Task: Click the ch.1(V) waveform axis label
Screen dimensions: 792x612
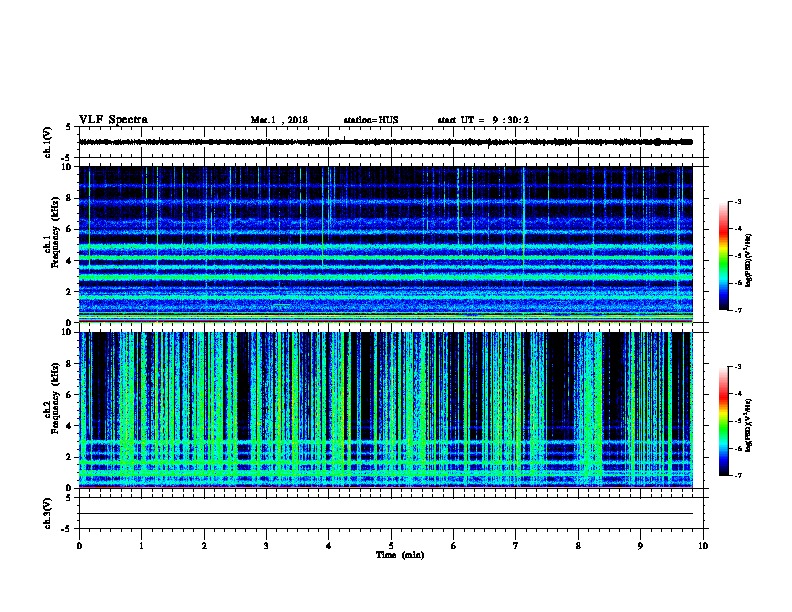Action: 47,142
